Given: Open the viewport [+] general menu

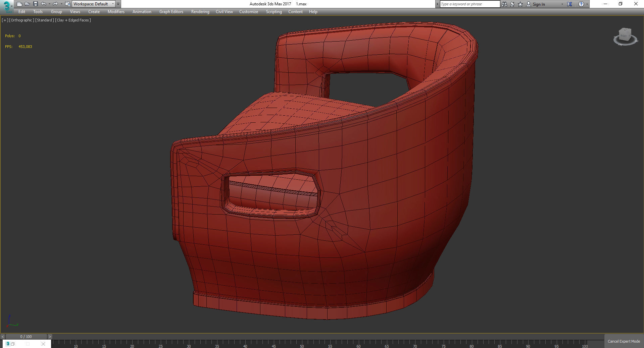Looking at the screenshot, I should pos(5,20).
